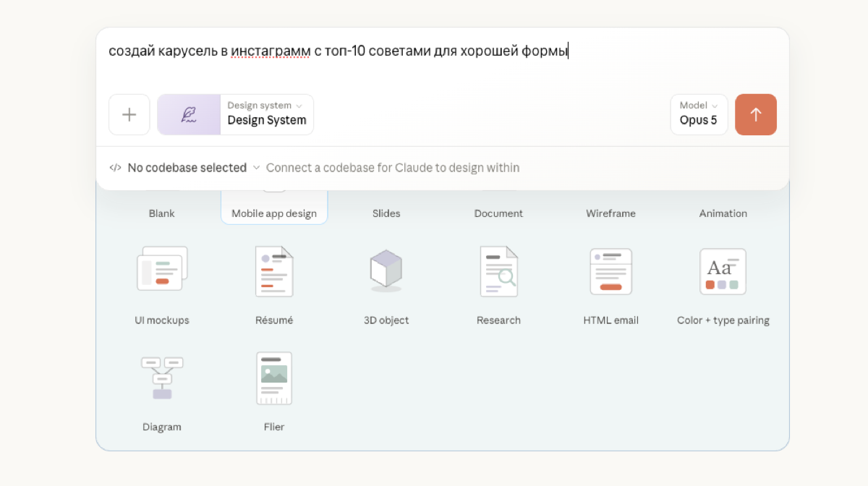The image size is (868, 486).
Task: Send the prompt with the arrow button
Action: tap(756, 114)
